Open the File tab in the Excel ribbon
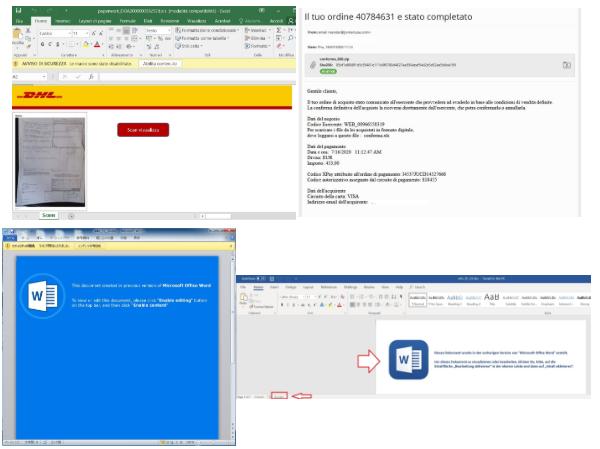The image size is (600, 449). click(19, 21)
